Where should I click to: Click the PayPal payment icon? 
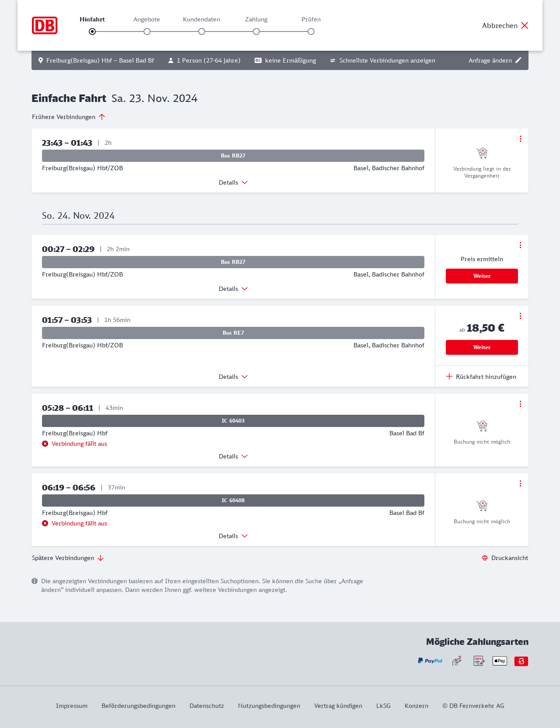(x=430, y=661)
